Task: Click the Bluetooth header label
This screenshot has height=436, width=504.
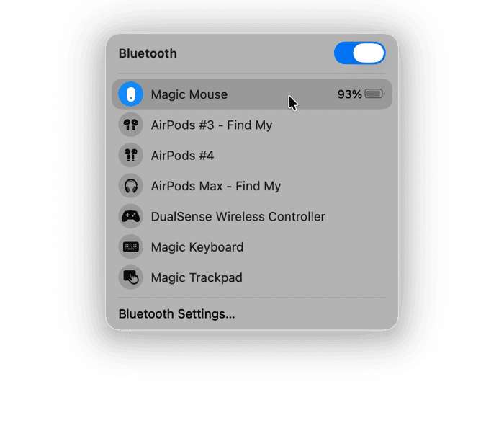Action: (x=148, y=53)
